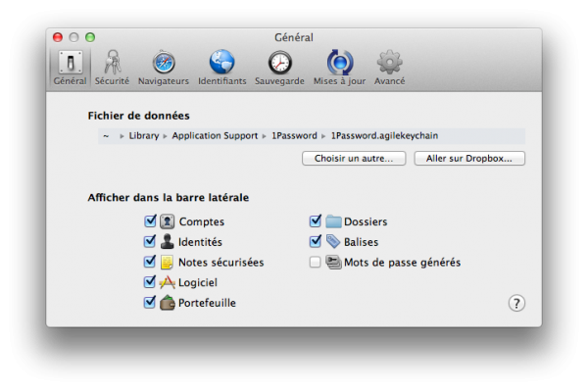Select the Sécurité tab label

112,81
